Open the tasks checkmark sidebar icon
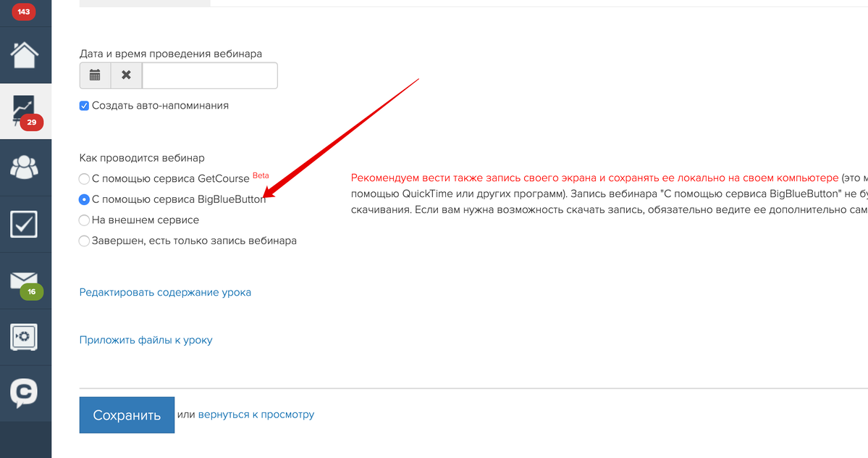The image size is (868, 458). click(x=24, y=225)
